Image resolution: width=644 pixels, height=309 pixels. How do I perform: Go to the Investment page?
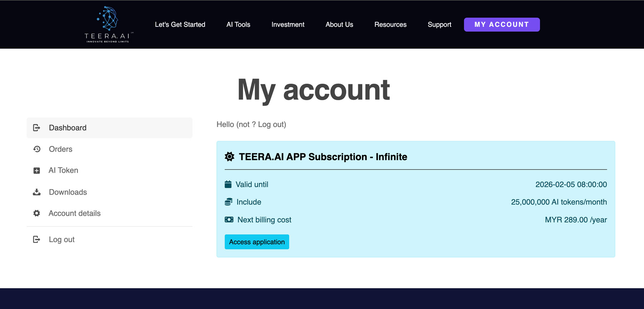click(x=288, y=25)
